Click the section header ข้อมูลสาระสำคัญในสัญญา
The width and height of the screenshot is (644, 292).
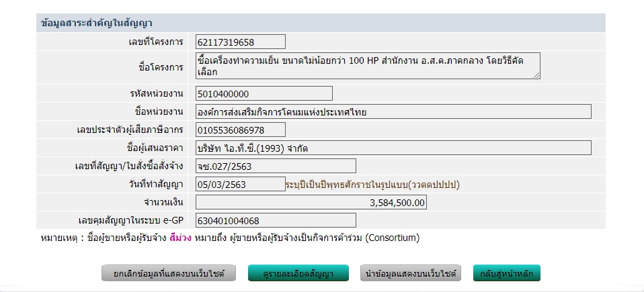[97, 23]
